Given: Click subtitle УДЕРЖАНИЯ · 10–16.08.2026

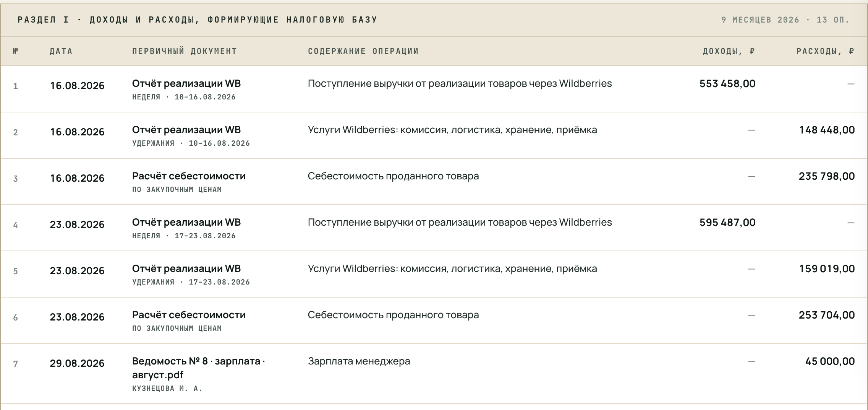Looking at the screenshot, I should click(191, 143).
